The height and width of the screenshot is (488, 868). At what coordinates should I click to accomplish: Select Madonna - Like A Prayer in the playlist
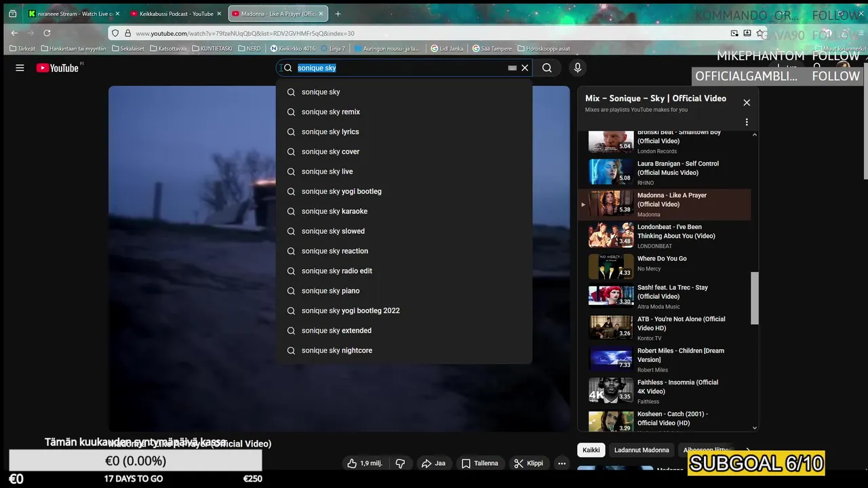click(x=665, y=205)
